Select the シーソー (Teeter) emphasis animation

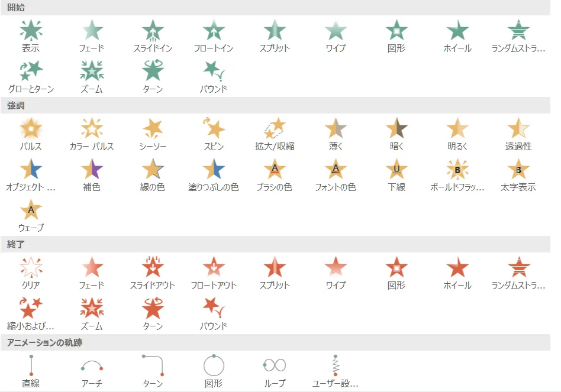(152, 129)
